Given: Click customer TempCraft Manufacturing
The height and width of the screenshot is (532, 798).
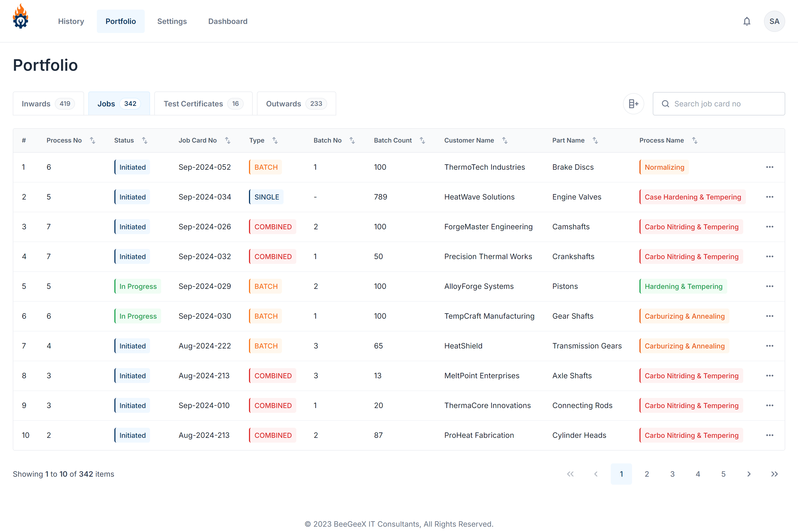Looking at the screenshot, I should tap(489, 316).
